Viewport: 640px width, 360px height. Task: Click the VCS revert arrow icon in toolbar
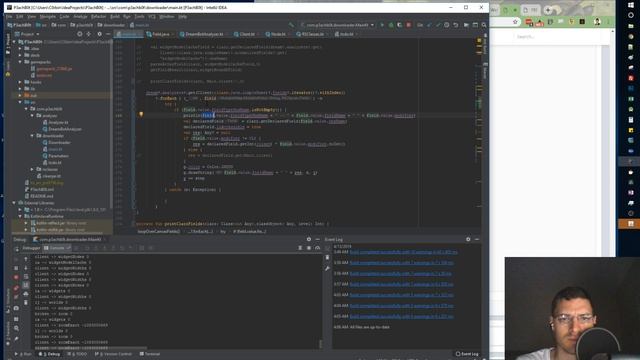456,25
